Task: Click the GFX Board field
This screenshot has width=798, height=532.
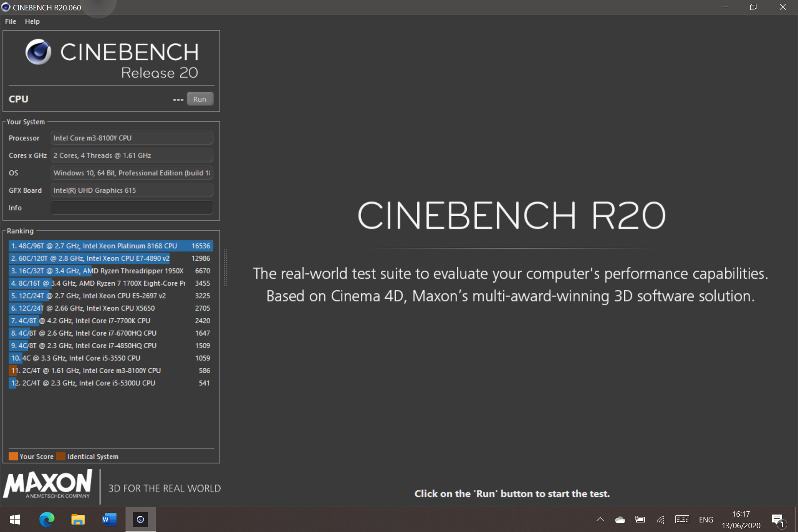Action: coord(132,190)
